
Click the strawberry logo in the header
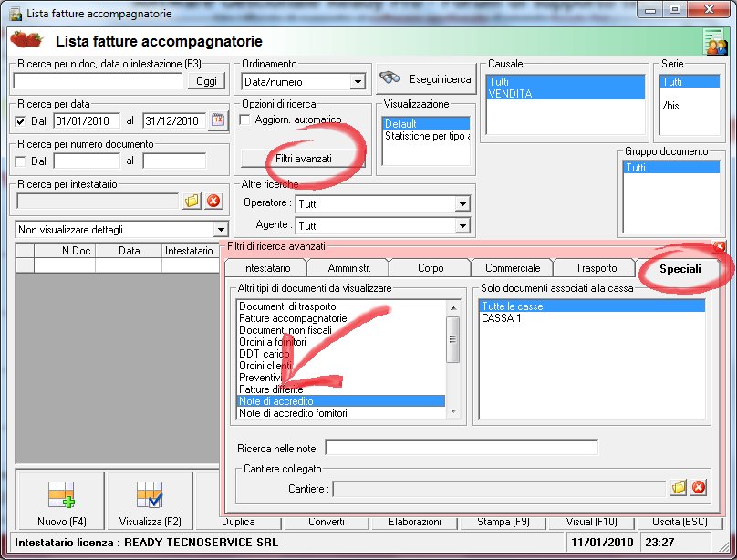(x=26, y=40)
